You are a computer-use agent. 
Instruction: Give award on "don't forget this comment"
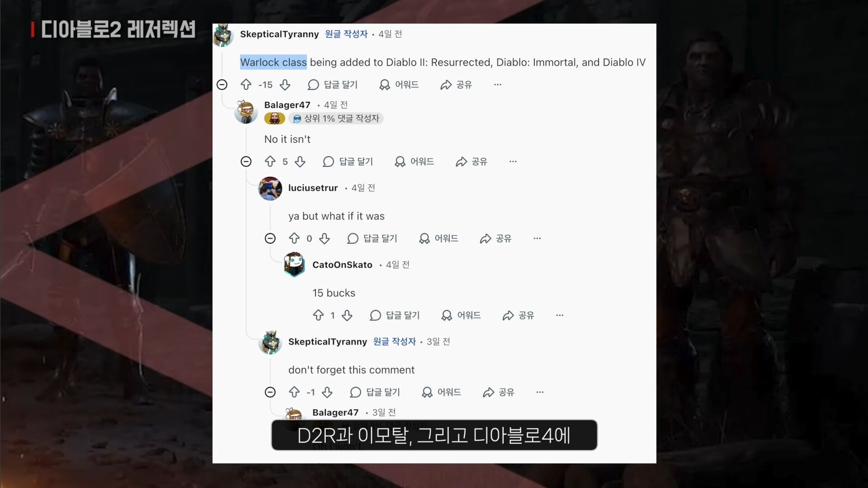click(x=441, y=392)
